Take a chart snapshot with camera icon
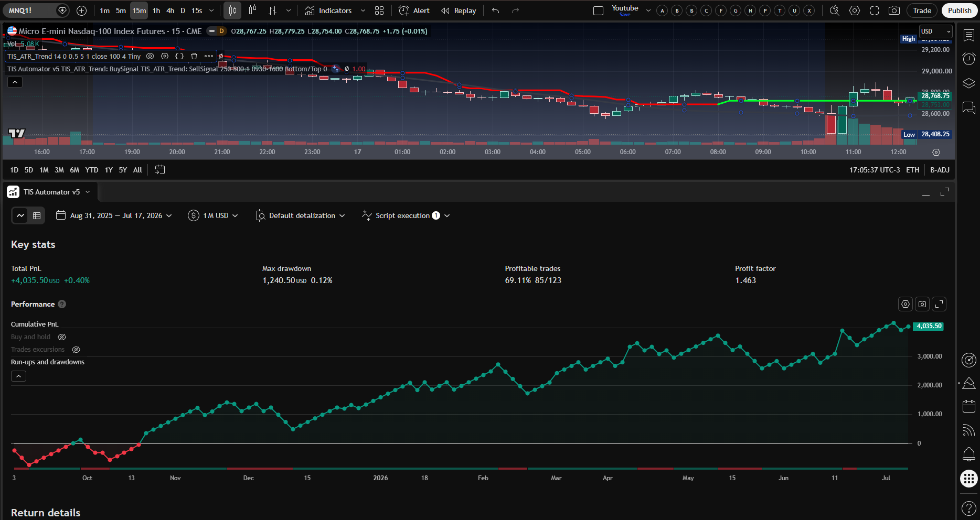980x520 pixels. pos(894,10)
